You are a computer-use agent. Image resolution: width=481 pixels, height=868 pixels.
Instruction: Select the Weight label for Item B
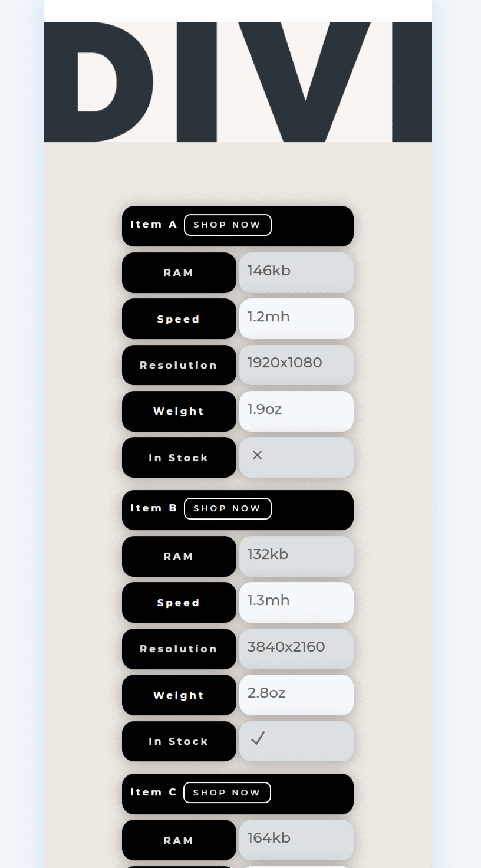179,695
